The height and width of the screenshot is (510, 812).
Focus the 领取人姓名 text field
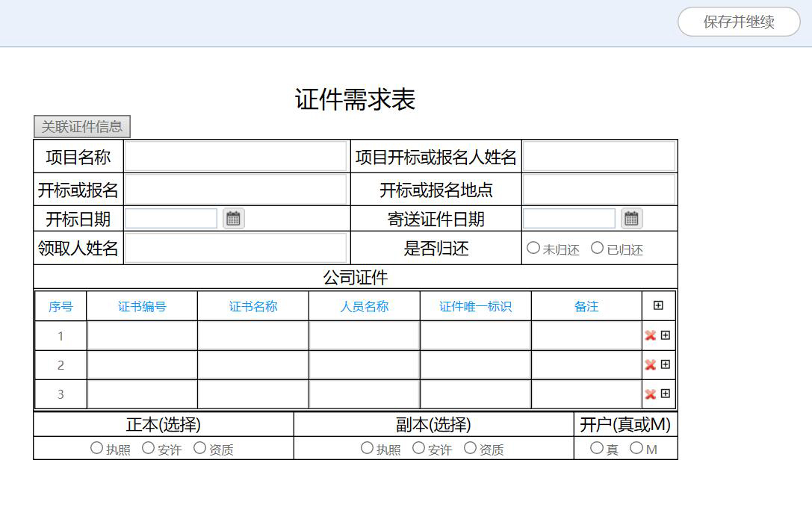pos(235,248)
